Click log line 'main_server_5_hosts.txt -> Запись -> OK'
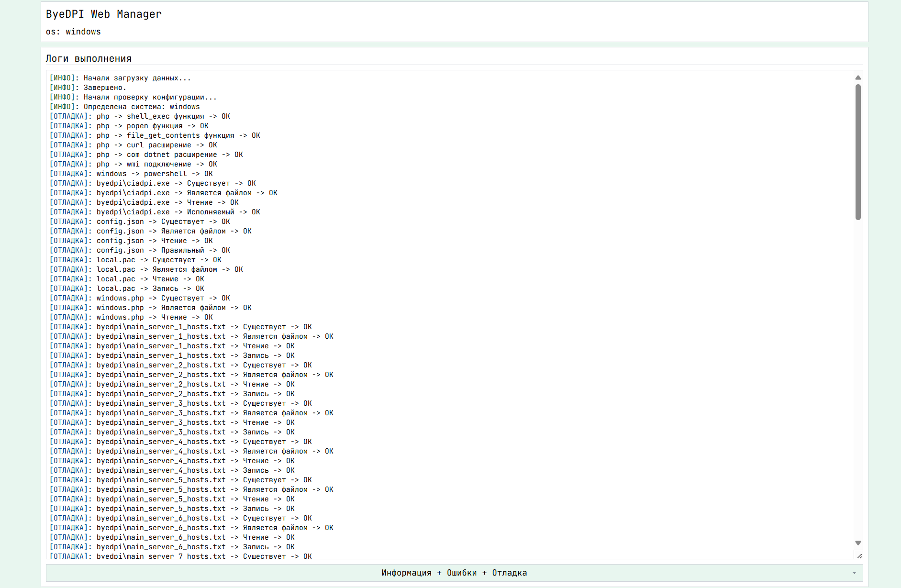 (x=172, y=509)
